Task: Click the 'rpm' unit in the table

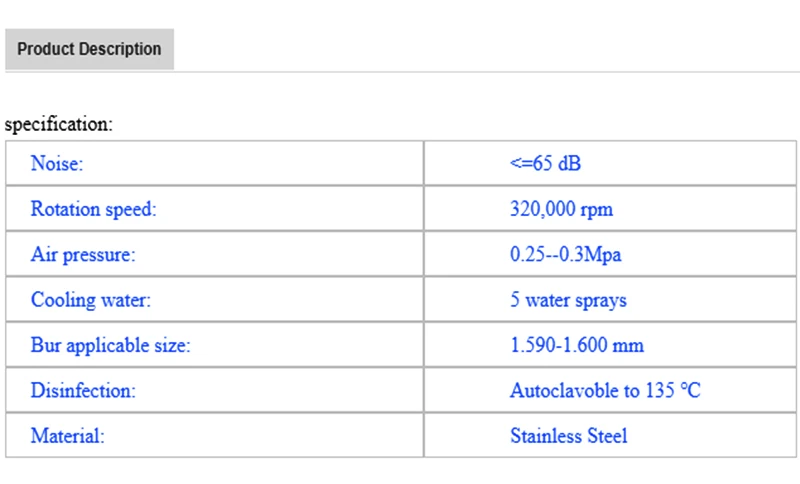Action: [598, 210]
